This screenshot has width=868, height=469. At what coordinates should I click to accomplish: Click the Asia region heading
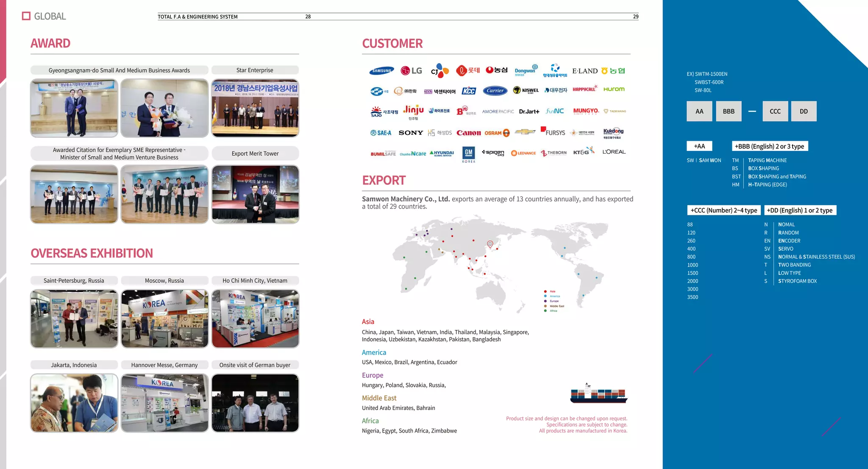[368, 322]
